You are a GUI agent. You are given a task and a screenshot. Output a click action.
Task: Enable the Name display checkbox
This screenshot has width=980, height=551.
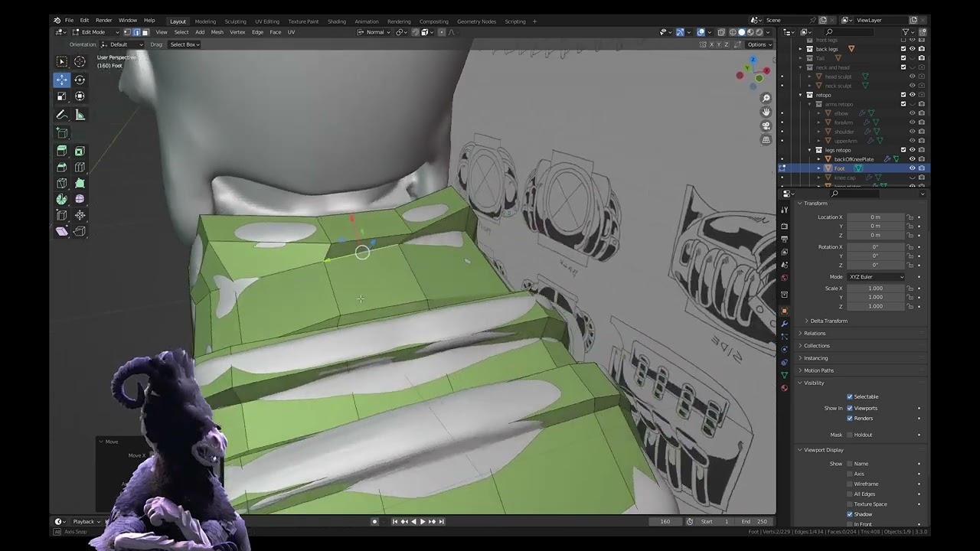850,464
